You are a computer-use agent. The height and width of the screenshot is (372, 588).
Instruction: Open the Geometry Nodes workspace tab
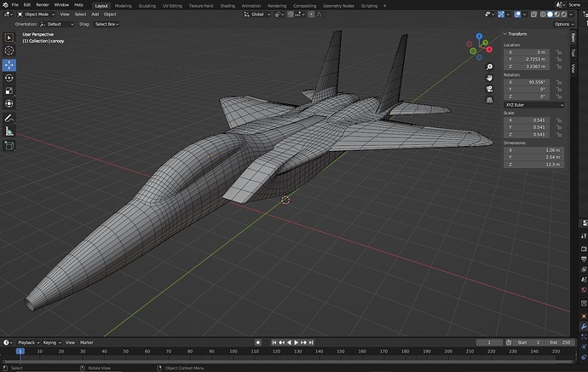pyautogui.click(x=338, y=6)
